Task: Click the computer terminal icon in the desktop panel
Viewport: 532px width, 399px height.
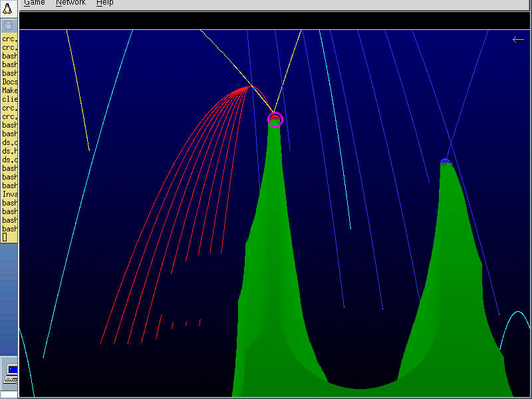Action: point(11,374)
